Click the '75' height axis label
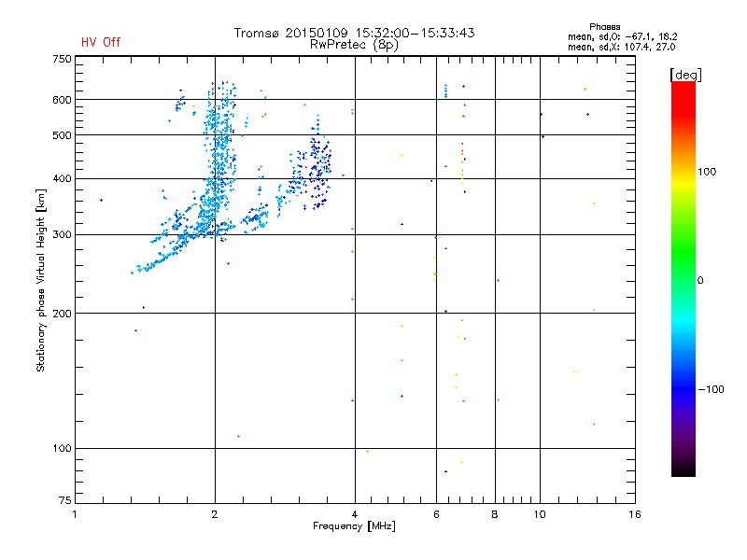The height and width of the screenshot is (560, 747). 65,500
